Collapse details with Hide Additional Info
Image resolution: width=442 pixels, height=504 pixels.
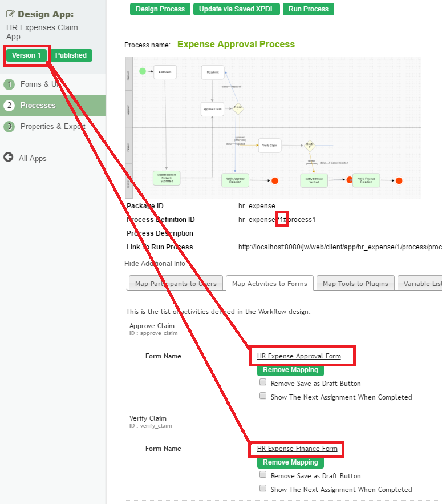coord(155,264)
